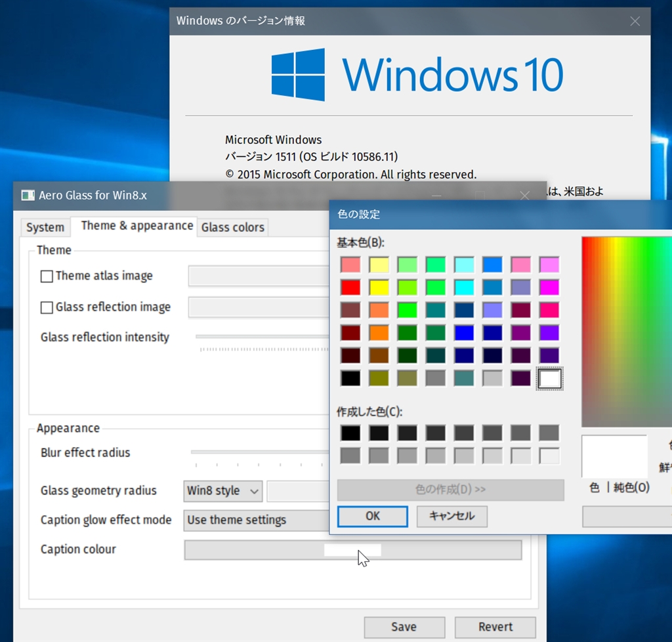Select the violet purple basic swatch

click(x=549, y=333)
